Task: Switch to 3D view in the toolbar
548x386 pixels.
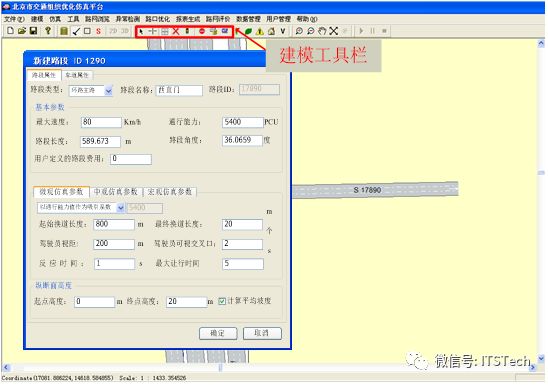Action: pyautogui.click(x=124, y=31)
